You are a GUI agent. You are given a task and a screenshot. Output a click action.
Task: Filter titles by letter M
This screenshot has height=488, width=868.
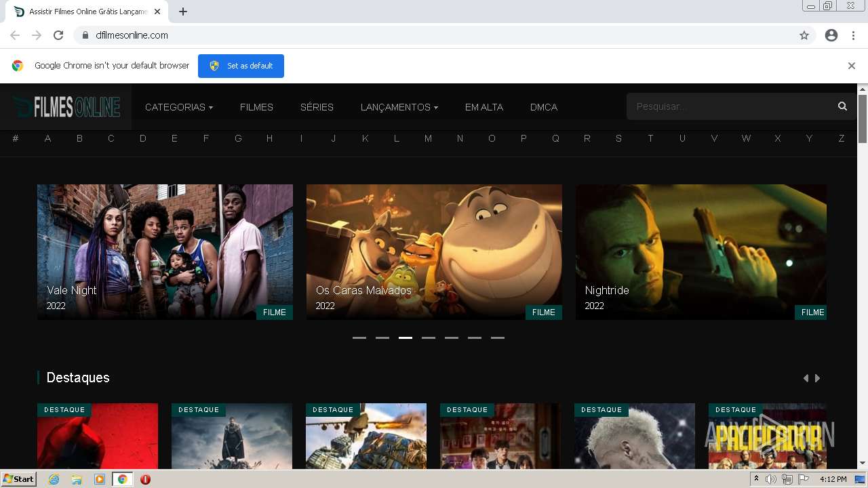pos(428,138)
